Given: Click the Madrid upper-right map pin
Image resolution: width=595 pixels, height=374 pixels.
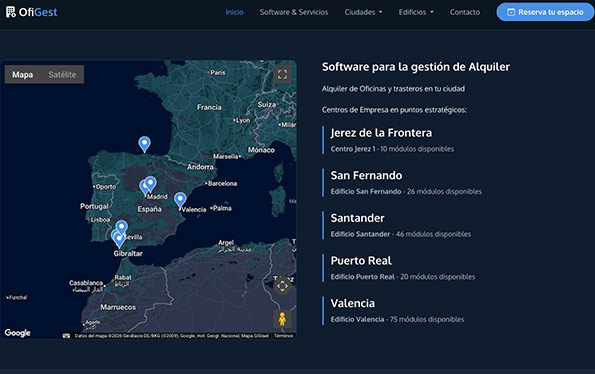Looking at the screenshot, I should (151, 184).
